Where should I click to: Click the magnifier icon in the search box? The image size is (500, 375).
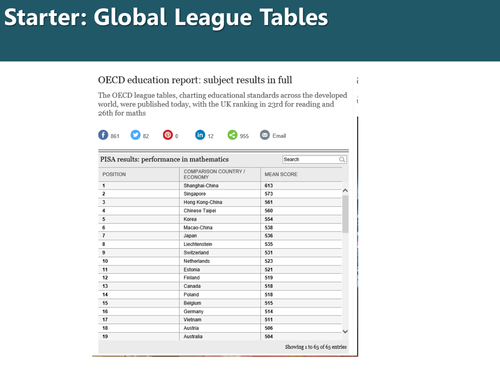pyautogui.click(x=342, y=159)
